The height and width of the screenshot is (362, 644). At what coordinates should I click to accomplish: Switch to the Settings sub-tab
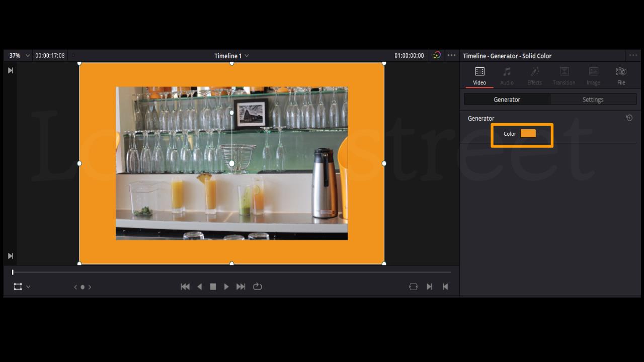pos(593,100)
